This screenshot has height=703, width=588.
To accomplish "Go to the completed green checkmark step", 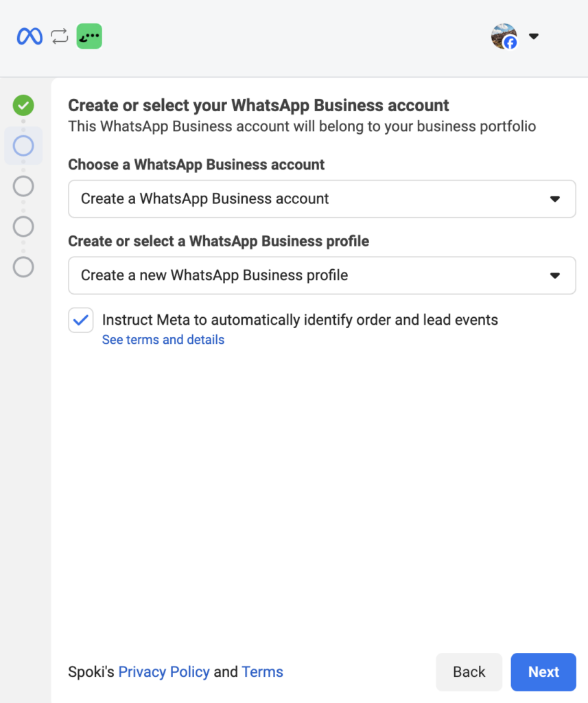I will (x=23, y=106).
